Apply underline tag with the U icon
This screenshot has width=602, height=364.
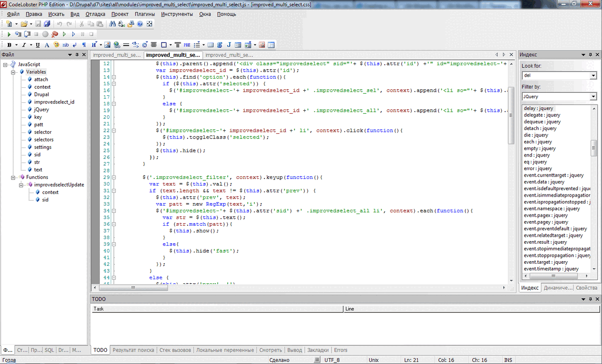[38, 45]
